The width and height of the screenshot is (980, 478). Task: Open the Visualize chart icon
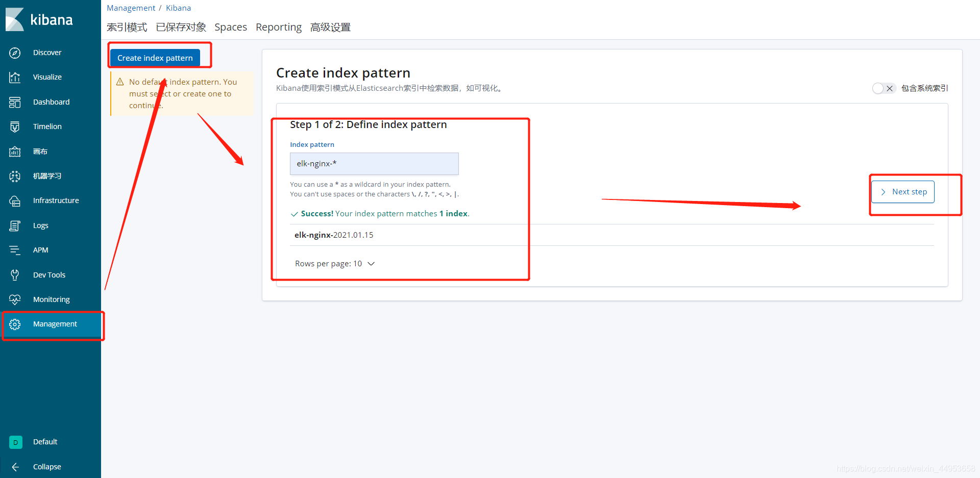point(15,77)
